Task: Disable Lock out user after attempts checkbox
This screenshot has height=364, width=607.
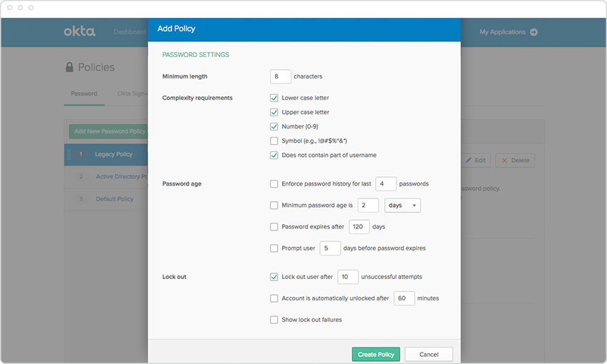Action: tap(274, 277)
